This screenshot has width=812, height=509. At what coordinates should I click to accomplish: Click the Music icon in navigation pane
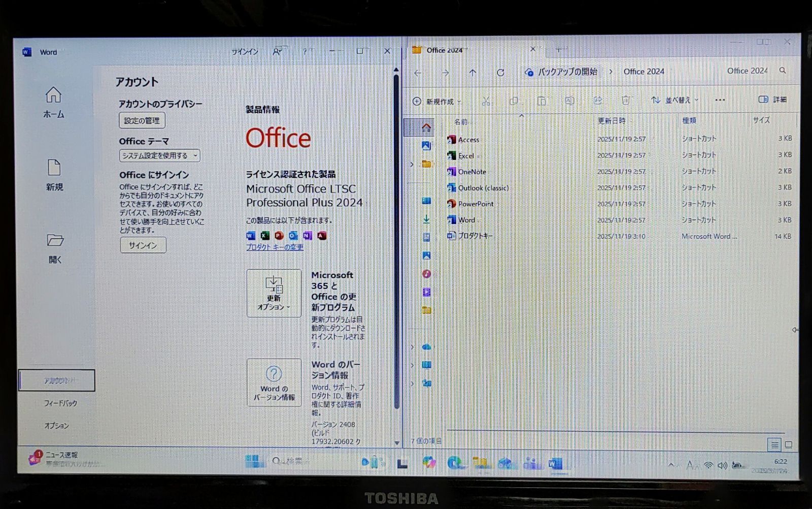click(426, 274)
